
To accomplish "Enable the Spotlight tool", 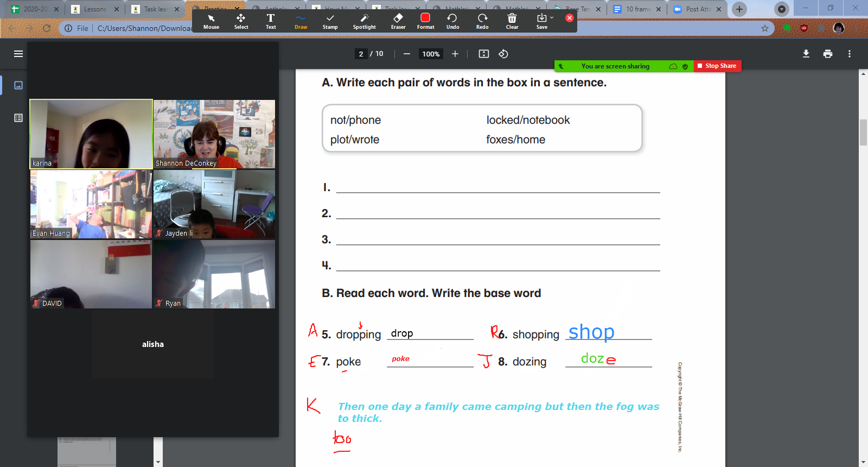I will point(364,22).
